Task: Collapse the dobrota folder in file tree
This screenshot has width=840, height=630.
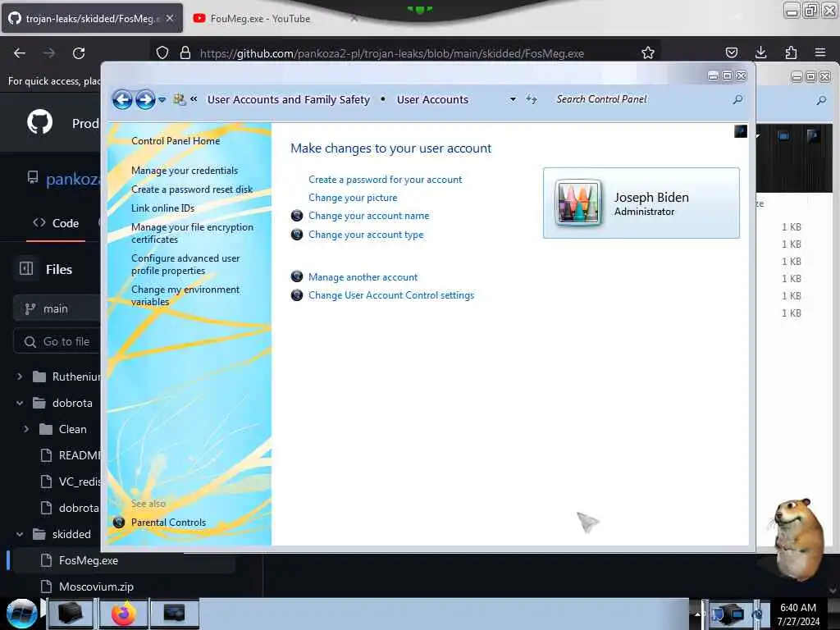Action: tap(20, 403)
